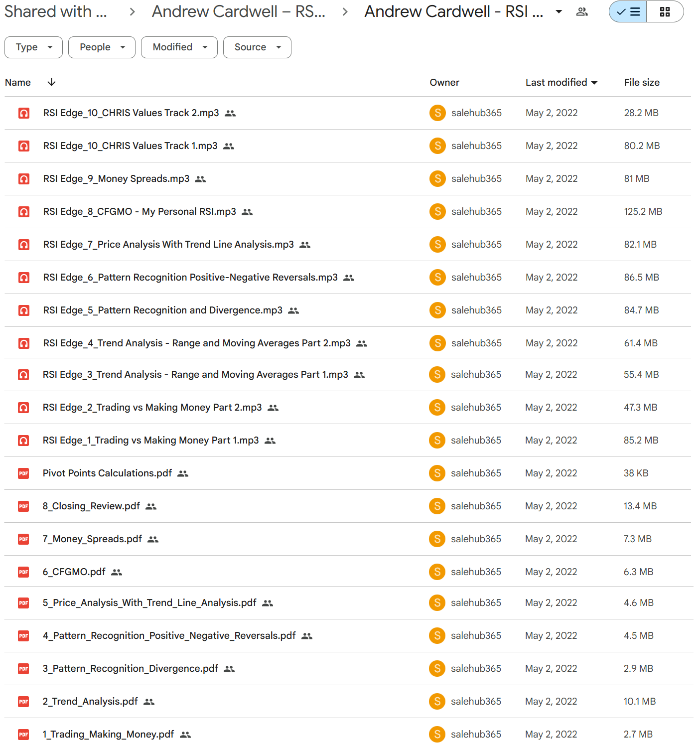Click shared icon next to 6_CFGMO.pdf
Image resolution: width=700 pixels, height=750 pixels.
[x=117, y=573]
